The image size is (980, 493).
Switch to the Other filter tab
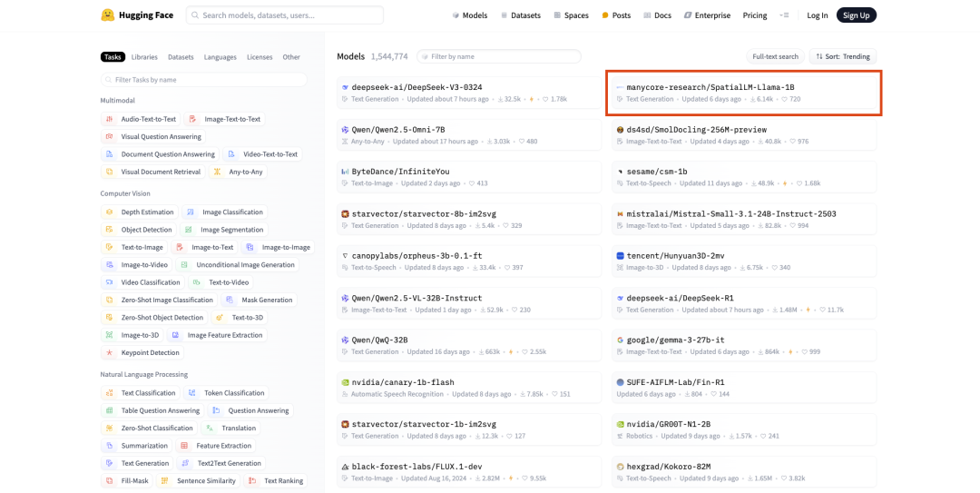coord(291,57)
